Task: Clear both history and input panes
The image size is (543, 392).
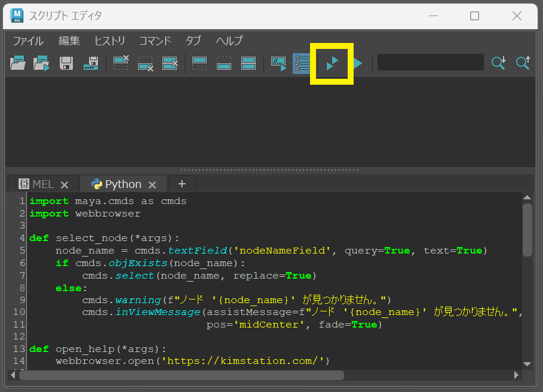Action: [x=170, y=63]
